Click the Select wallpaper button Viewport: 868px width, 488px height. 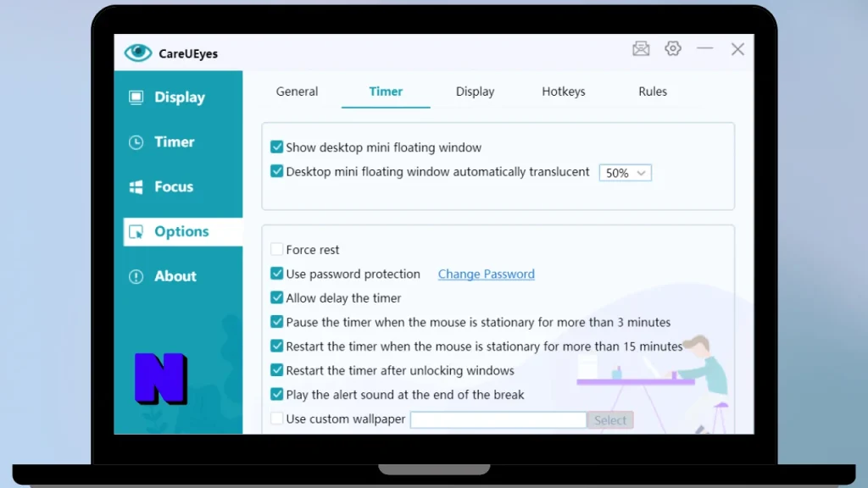pos(610,420)
